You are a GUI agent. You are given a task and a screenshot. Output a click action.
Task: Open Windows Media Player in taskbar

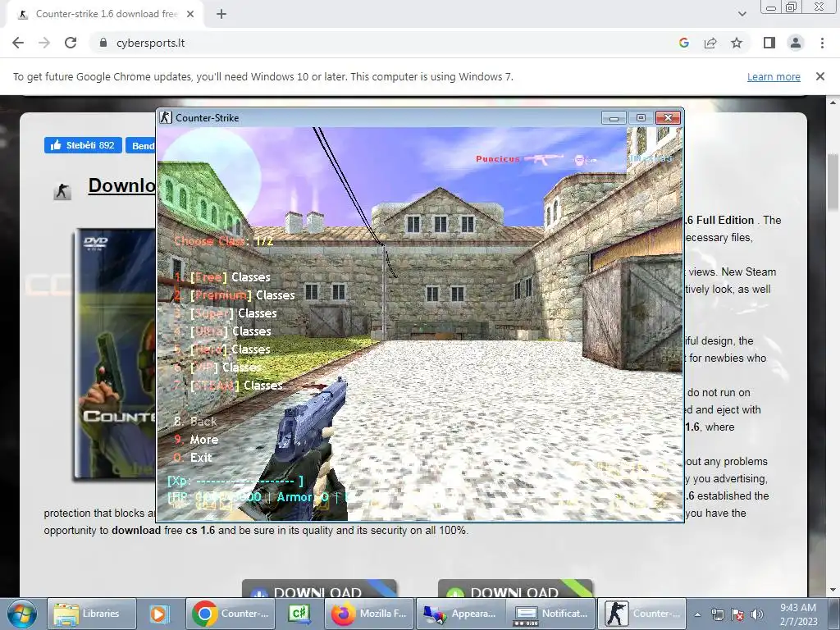[159, 614]
